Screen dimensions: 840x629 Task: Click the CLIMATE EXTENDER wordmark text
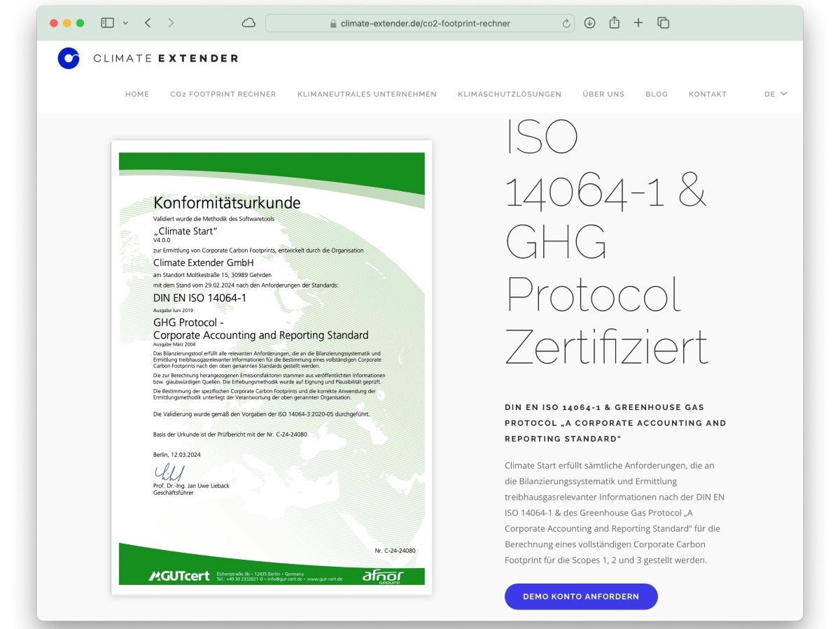166,58
